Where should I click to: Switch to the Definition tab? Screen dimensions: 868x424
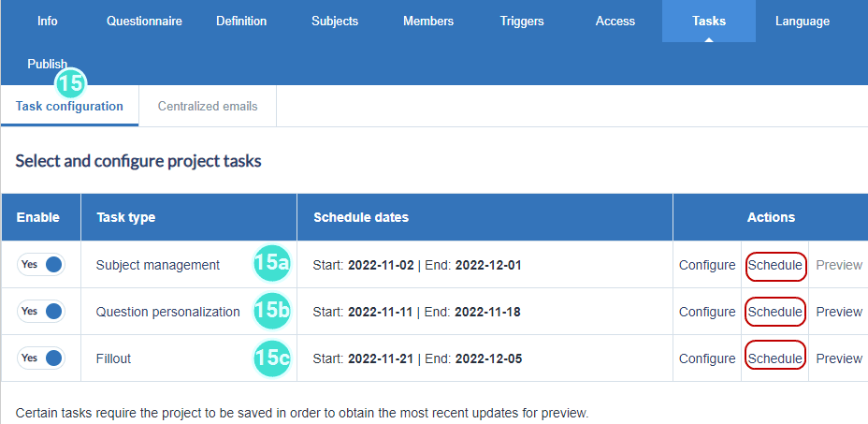pos(241,22)
